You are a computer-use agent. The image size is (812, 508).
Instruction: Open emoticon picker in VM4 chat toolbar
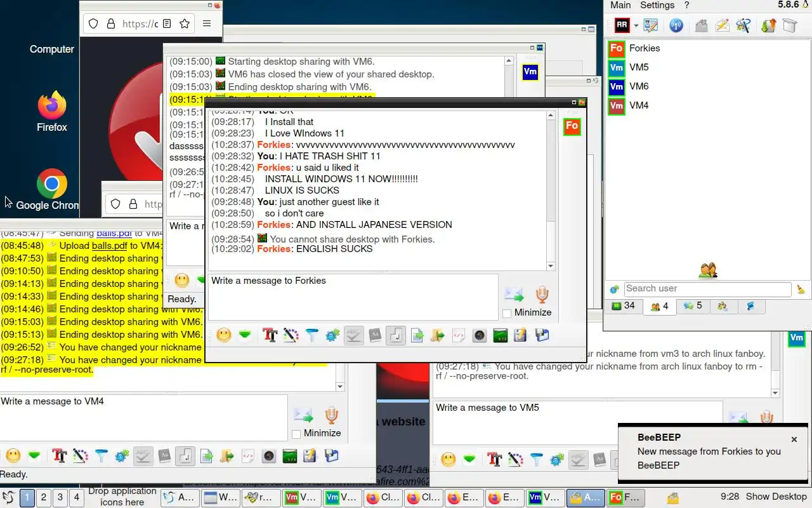coord(13,456)
